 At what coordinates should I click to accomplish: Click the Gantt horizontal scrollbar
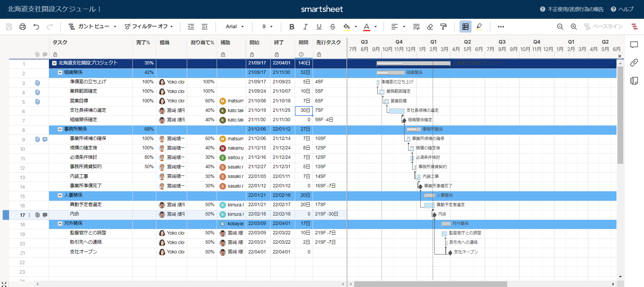pyautogui.click(x=430, y=284)
